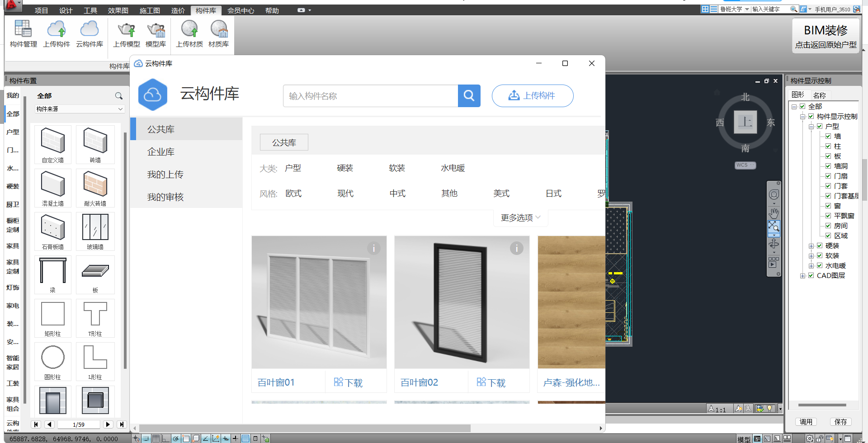Image resolution: width=868 pixels, height=443 pixels.
Task: Download the 百叶窗02 component
Action: [491, 382]
